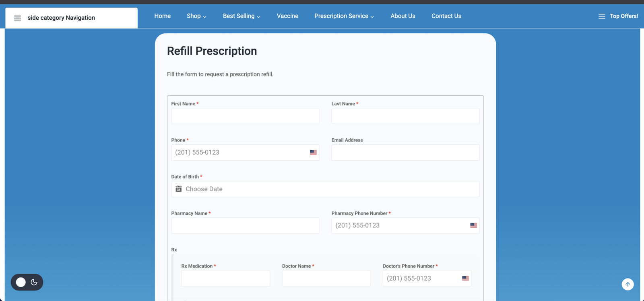
Task: Open the About Us page link
Action: [402, 16]
